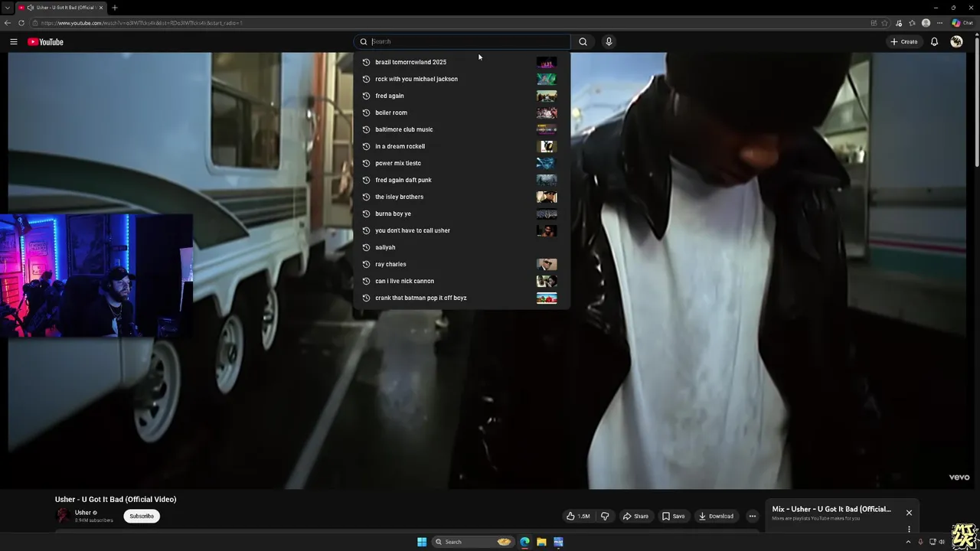This screenshot has width=980, height=551.
Task: Open Usher channel name link
Action: [x=83, y=513]
